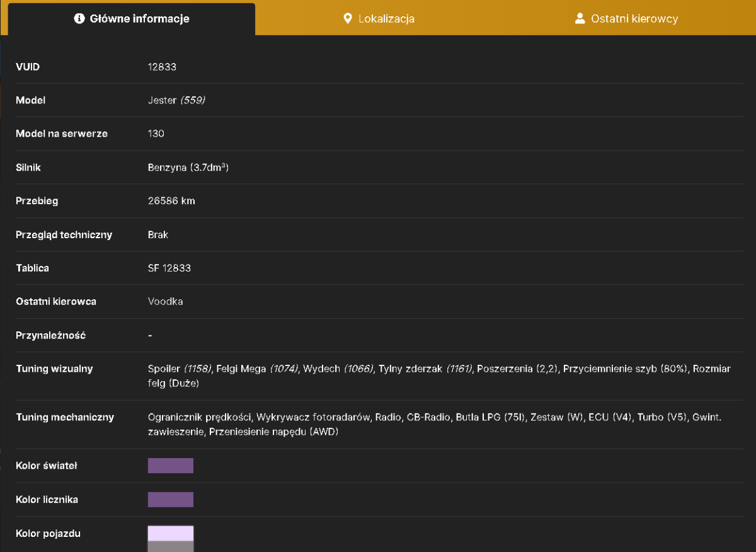Click the gray secondary Kolor pojazdu swatch
Screen dimensions: 756x552
click(x=171, y=546)
